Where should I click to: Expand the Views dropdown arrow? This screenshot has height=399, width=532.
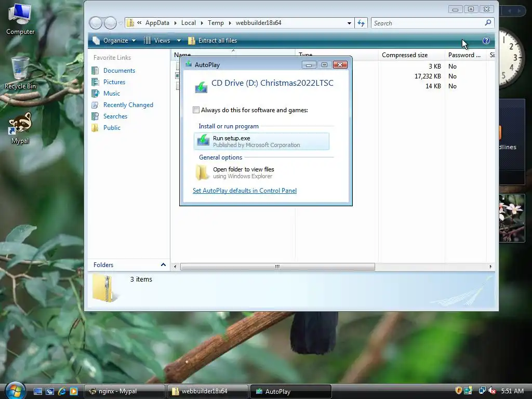[179, 41]
